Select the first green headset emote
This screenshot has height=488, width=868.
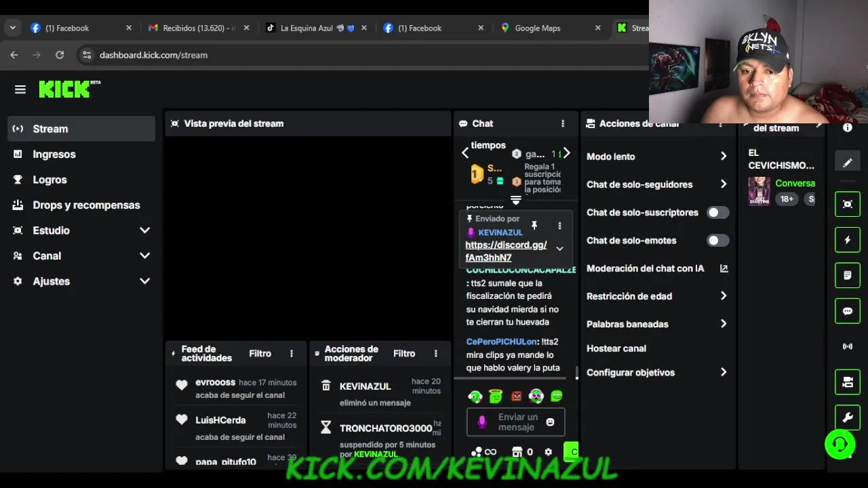pos(475,396)
